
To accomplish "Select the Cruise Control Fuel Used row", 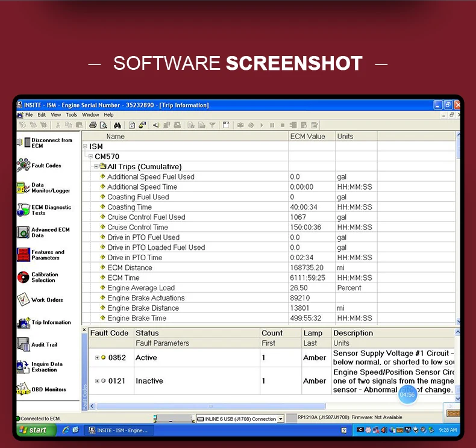I will pyautogui.click(x=268, y=217).
